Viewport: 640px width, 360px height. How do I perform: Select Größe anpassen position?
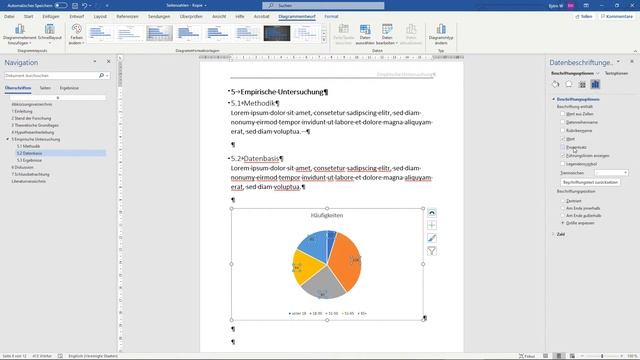563,223
